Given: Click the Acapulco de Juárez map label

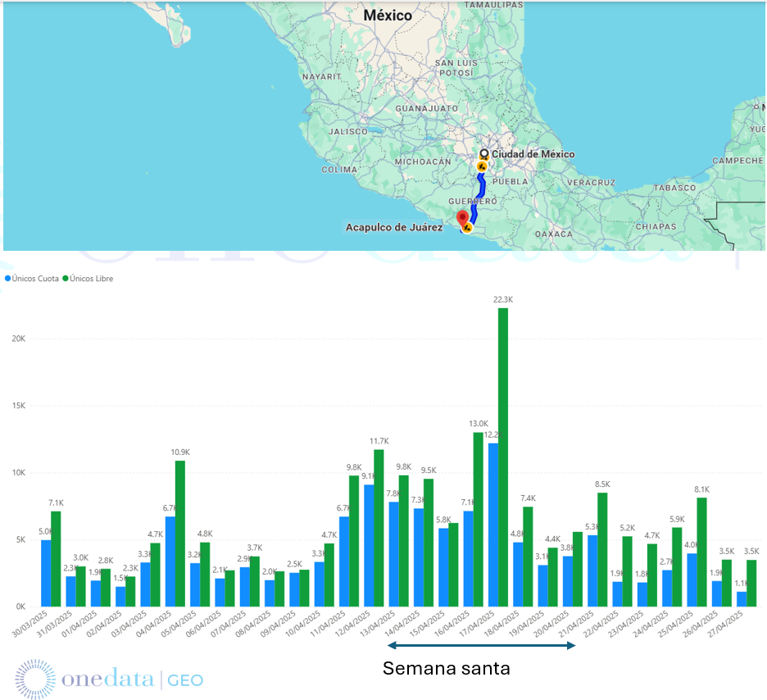Looking at the screenshot, I should point(394,227).
